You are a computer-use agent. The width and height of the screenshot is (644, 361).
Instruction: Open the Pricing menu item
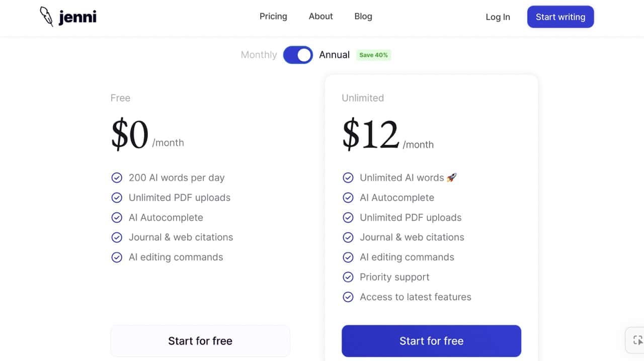click(273, 16)
